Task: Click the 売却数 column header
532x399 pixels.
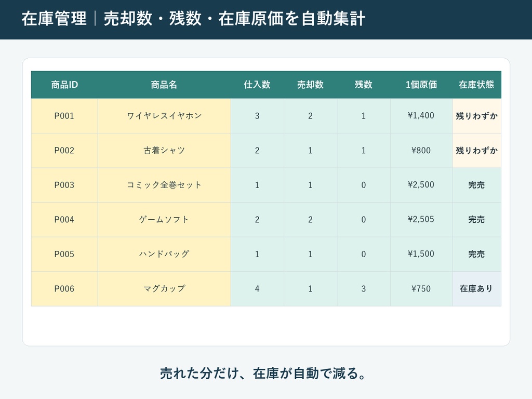Action: click(x=311, y=85)
